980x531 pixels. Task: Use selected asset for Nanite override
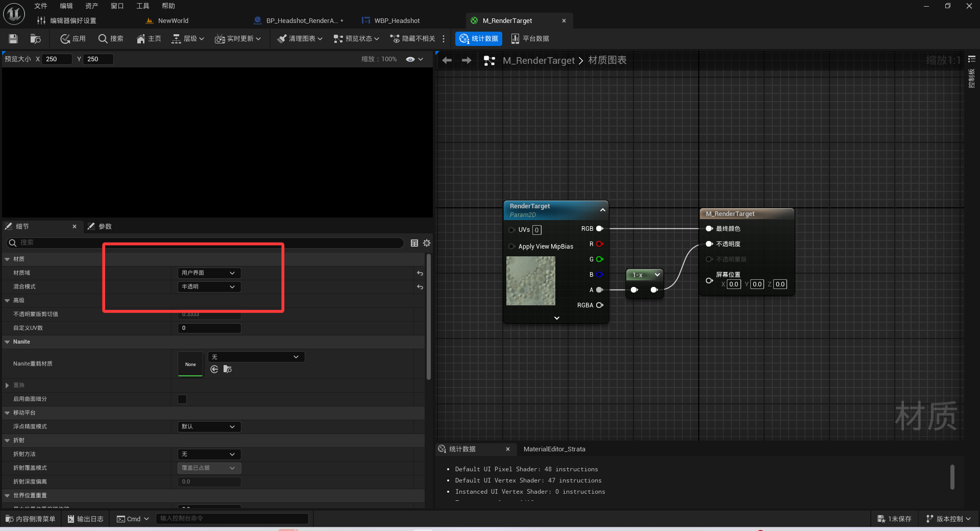[x=214, y=369]
